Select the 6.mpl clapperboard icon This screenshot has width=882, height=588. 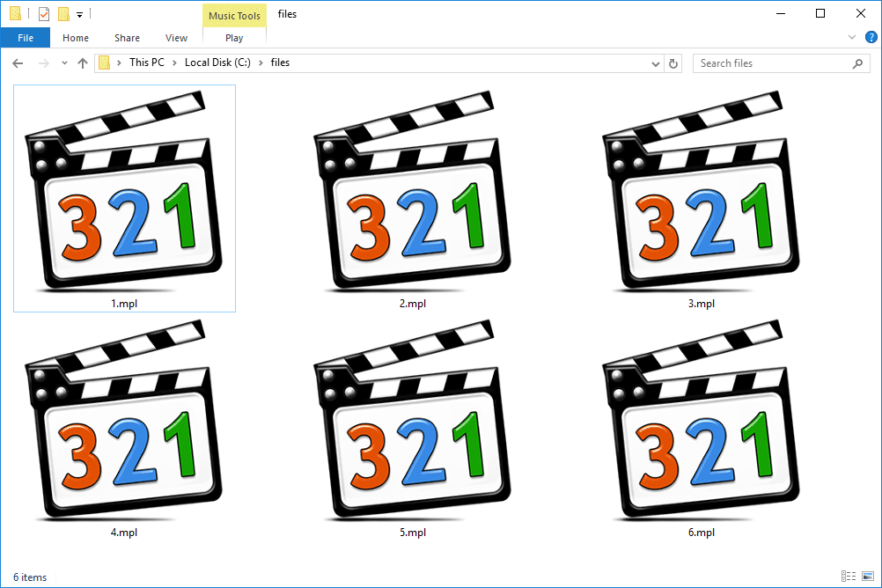tap(701, 421)
